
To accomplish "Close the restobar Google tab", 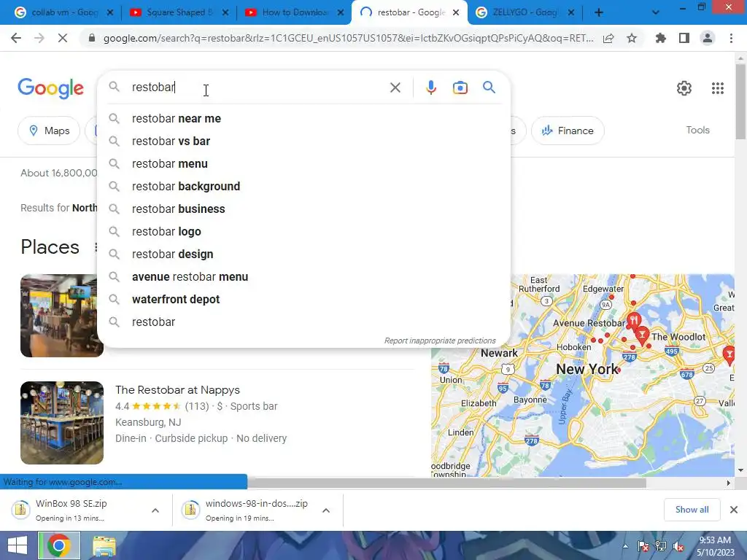I will [456, 12].
